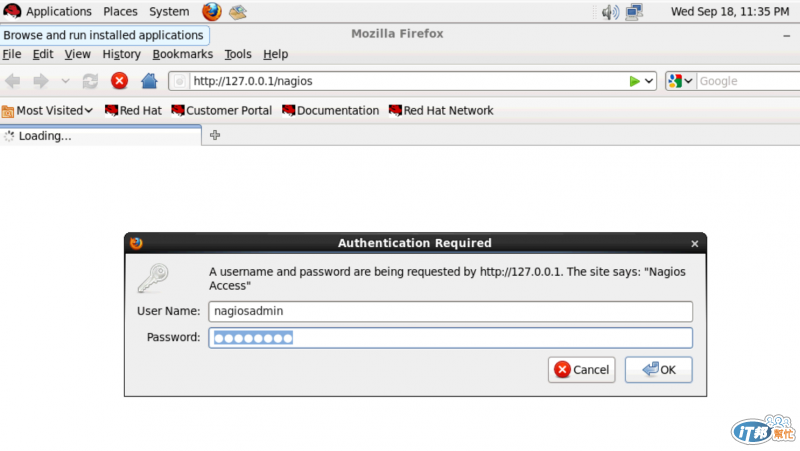Expand the Most Visited bookmarks dropdown
The height and width of the screenshot is (451, 800).
[47, 111]
